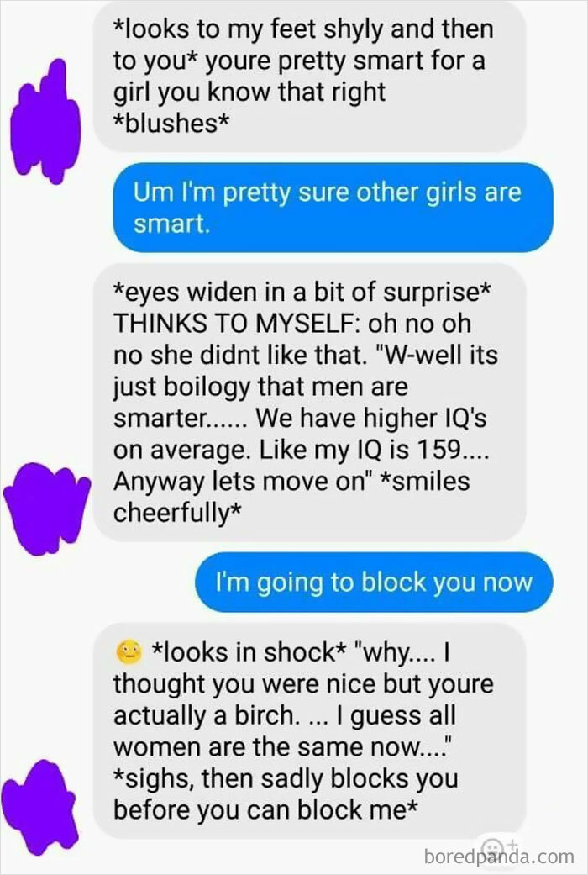588x875 pixels.
Task: Open the purple avatar beside the 'smiles cheerfully' message
Action: (47, 508)
